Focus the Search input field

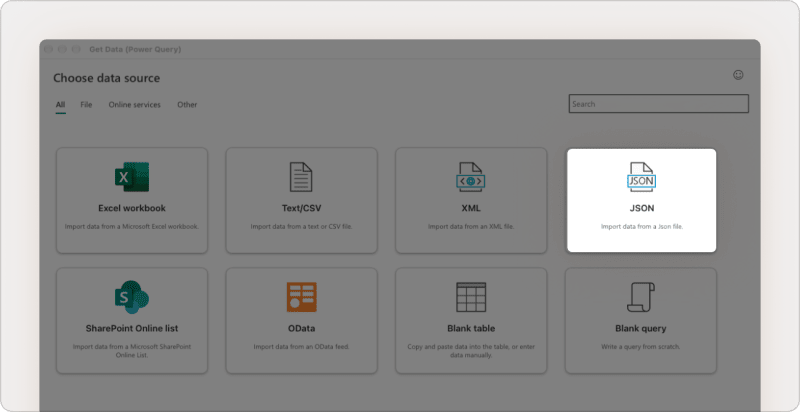coord(659,104)
